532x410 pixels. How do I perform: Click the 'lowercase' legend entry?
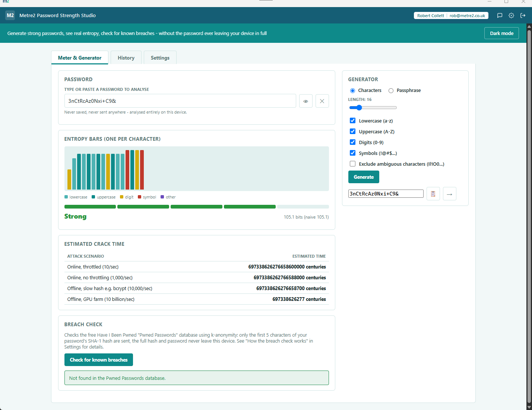click(x=76, y=197)
